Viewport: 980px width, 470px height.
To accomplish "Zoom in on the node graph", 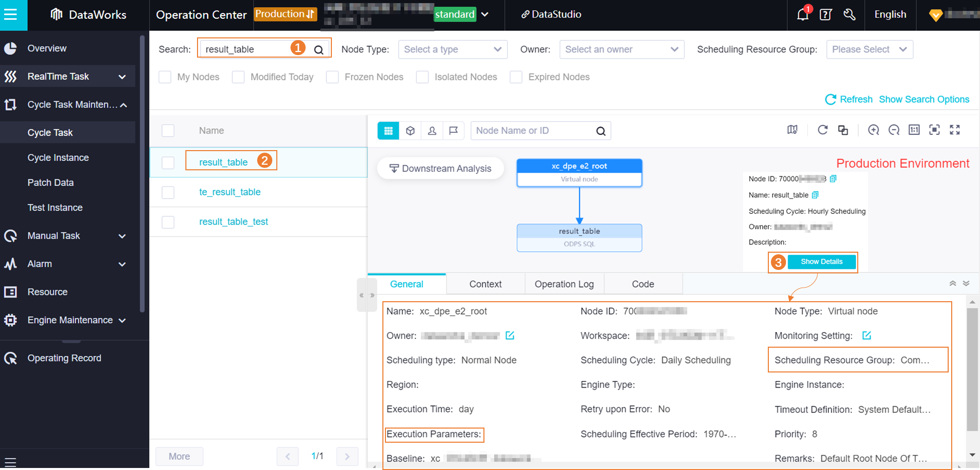I will [x=873, y=130].
